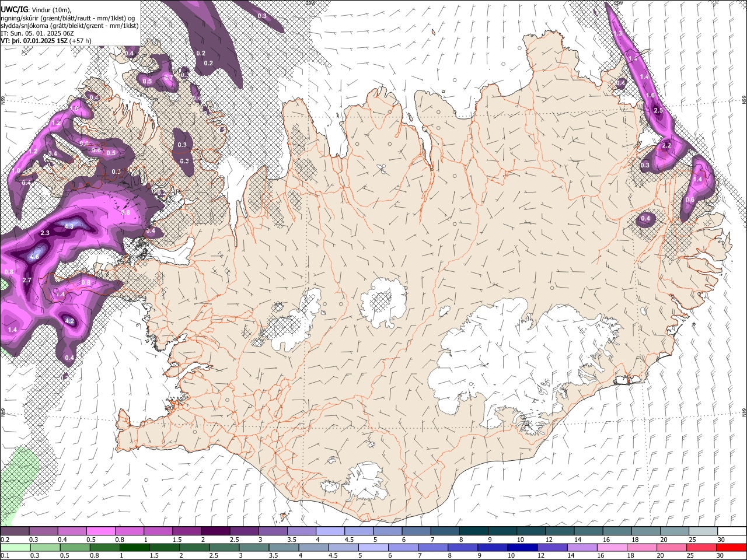Pick the 8–9 dark teal snow-scale swatch
The image size is (747, 560).
point(474,531)
